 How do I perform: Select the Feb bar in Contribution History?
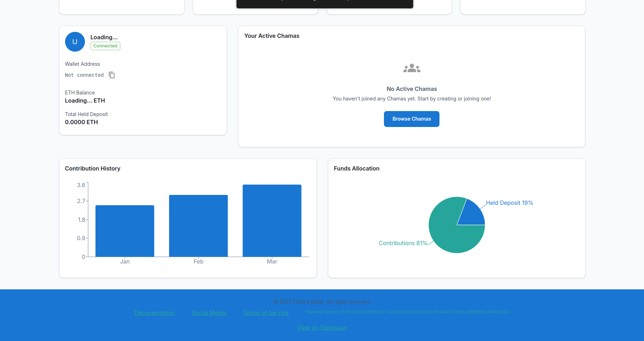pyautogui.click(x=199, y=226)
